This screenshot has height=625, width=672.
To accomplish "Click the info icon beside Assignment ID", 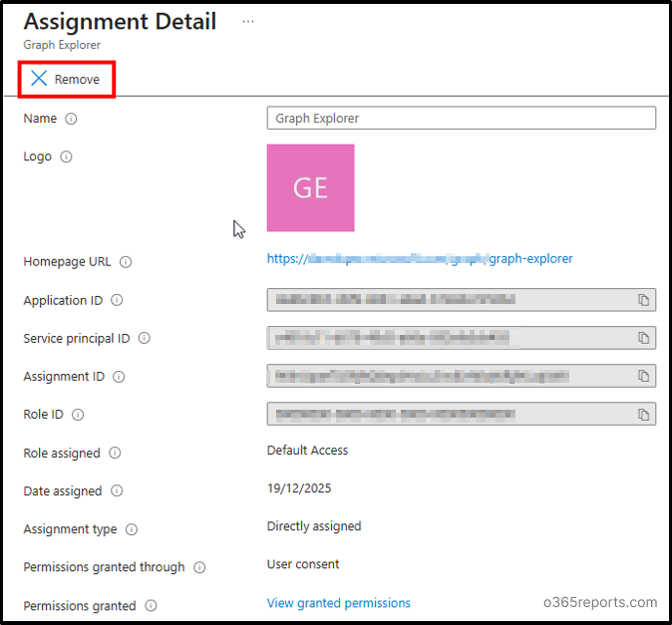I will pos(119,377).
